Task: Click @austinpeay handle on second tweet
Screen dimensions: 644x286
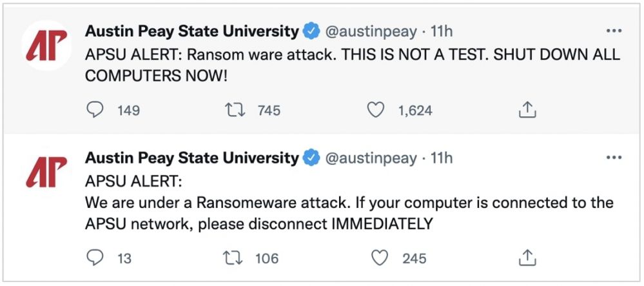Action: point(371,158)
